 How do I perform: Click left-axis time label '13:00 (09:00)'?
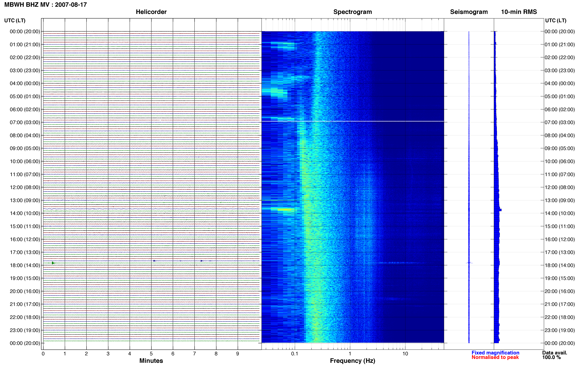click(25, 201)
